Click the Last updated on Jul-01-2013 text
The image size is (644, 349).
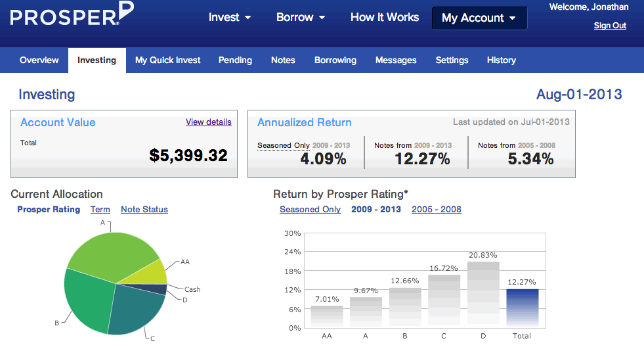point(511,122)
